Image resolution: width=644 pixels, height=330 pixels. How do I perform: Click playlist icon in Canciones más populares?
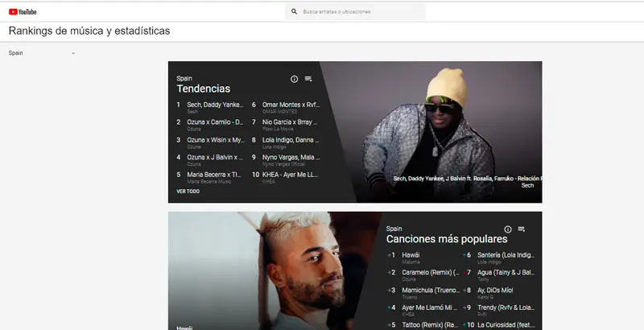point(521,229)
